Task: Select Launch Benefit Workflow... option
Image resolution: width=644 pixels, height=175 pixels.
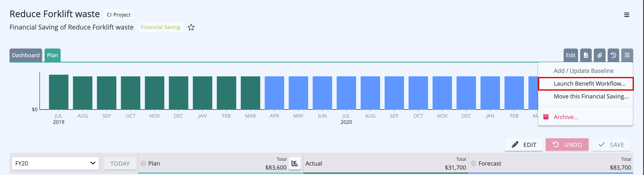Action: point(586,84)
